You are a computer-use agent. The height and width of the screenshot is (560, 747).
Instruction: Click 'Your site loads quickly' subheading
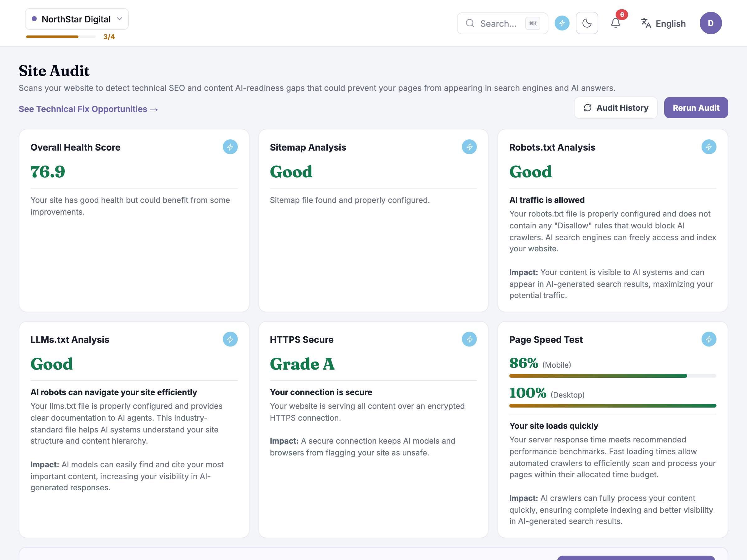pyautogui.click(x=553, y=426)
